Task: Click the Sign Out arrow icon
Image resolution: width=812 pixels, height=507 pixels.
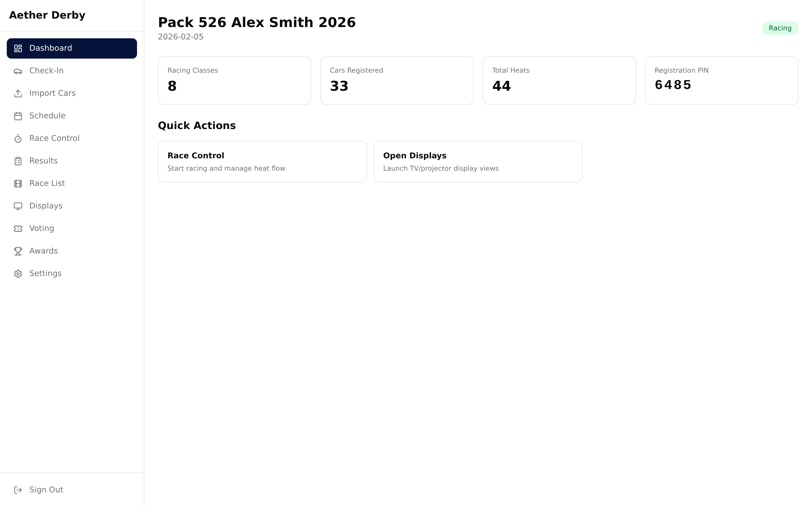Action: (x=18, y=490)
